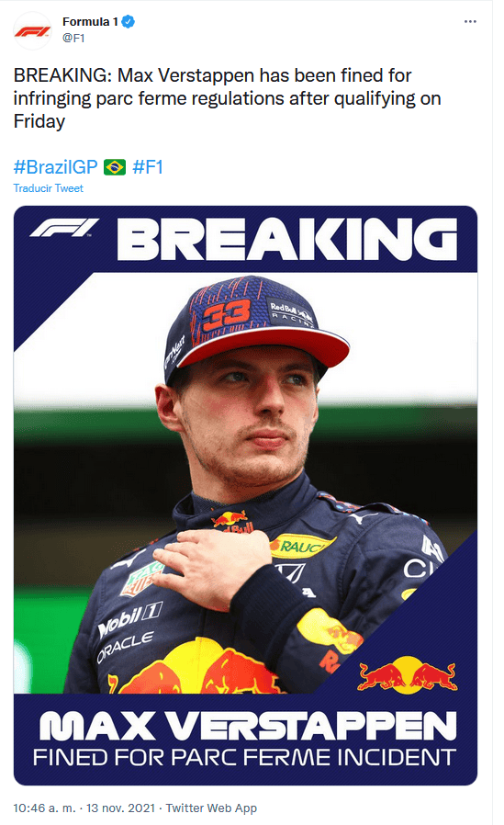Click the 10:46 a. m. timestamp
The image size is (504, 825).
[x=45, y=808]
